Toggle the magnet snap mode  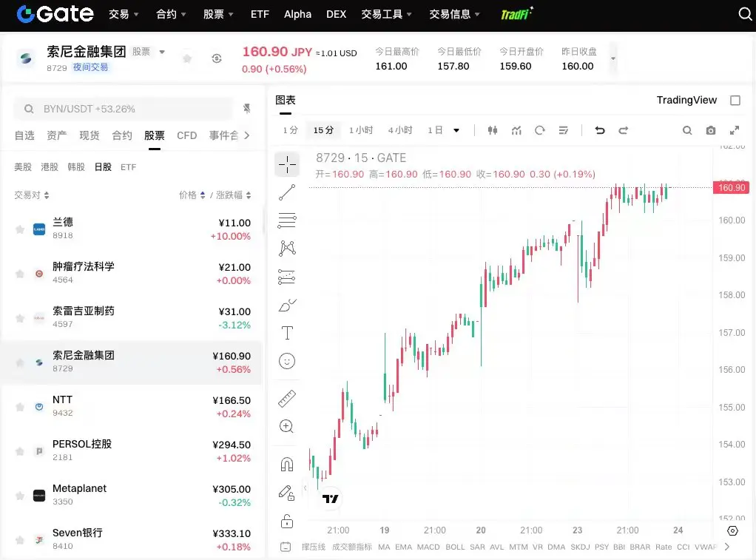pos(287,464)
